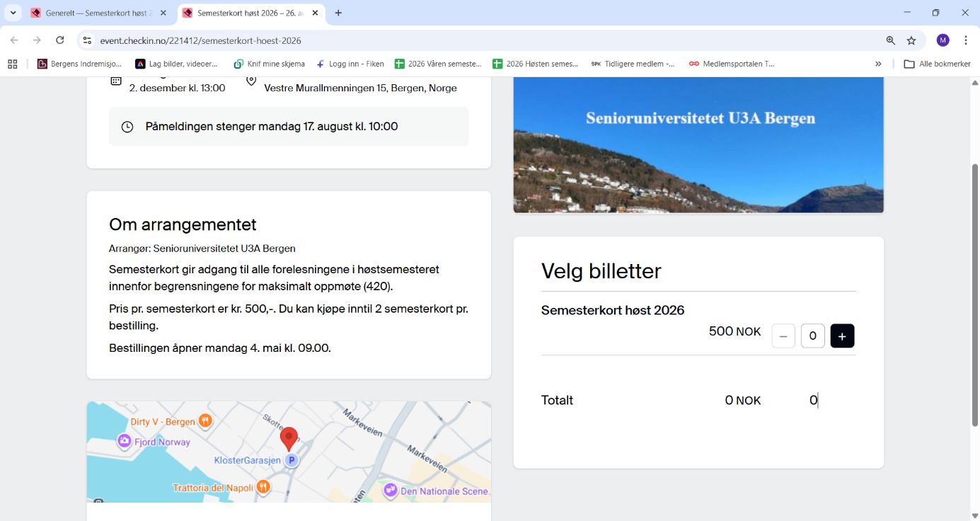Expand the hidden bookmarks overflow chevron
Image resolution: width=980 pixels, height=521 pixels.
878,64
